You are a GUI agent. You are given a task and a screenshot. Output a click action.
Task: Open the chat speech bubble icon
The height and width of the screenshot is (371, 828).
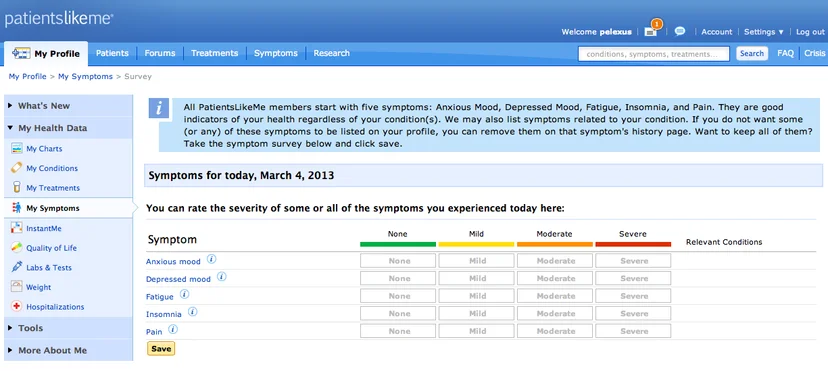(680, 31)
